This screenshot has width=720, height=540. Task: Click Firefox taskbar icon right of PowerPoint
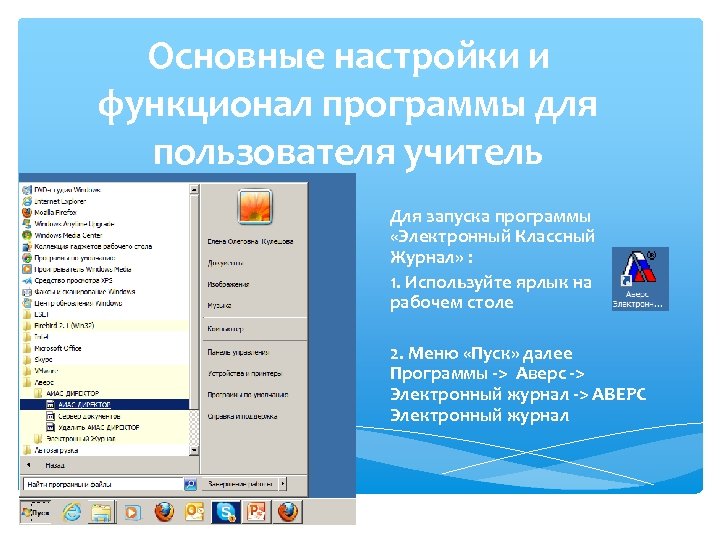tap(288, 512)
